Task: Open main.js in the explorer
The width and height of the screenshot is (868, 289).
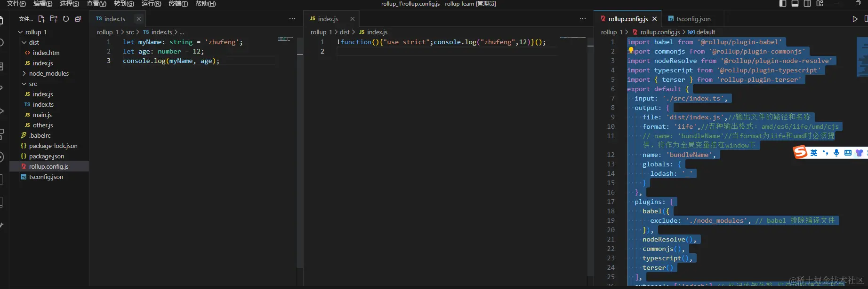Action: coord(42,115)
